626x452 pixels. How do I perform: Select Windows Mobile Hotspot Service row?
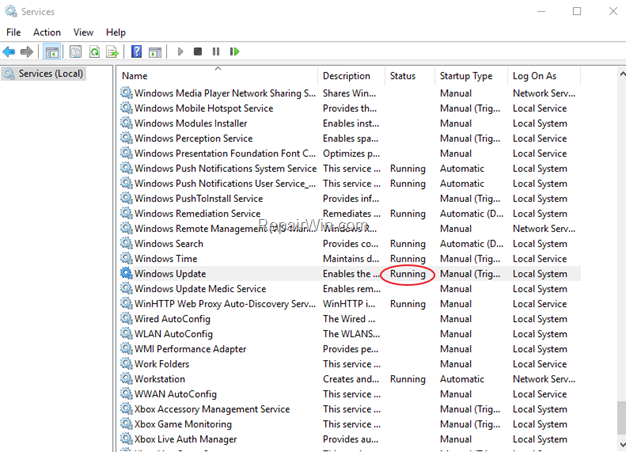tap(350, 108)
